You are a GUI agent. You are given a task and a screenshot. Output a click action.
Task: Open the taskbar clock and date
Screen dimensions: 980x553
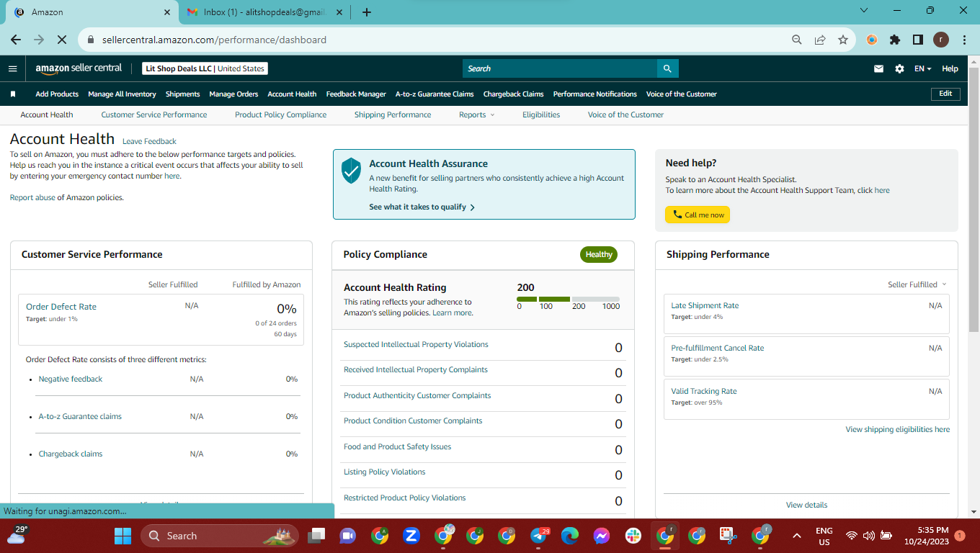tap(928, 536)
